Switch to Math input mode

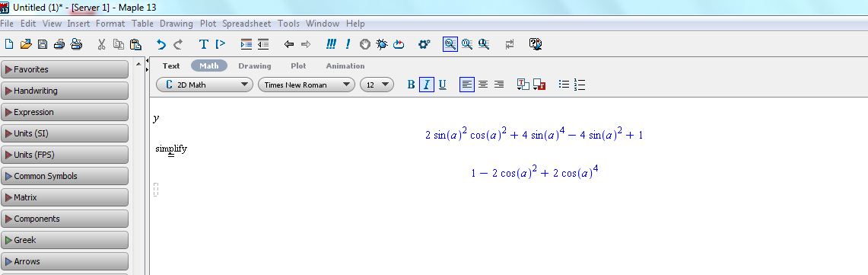pos(209,66)
